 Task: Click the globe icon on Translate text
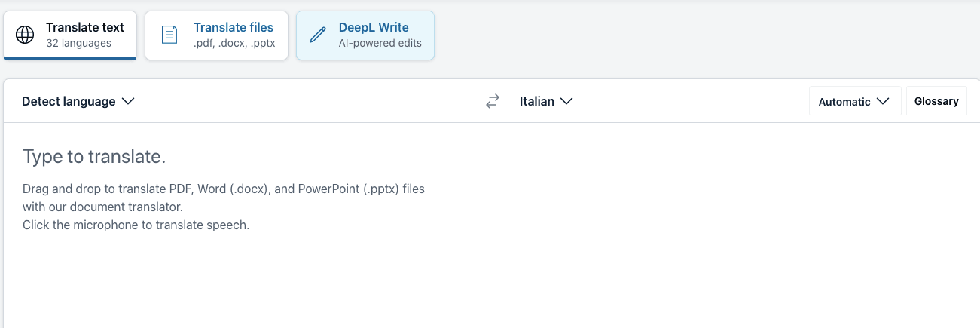tap(25, 35)
